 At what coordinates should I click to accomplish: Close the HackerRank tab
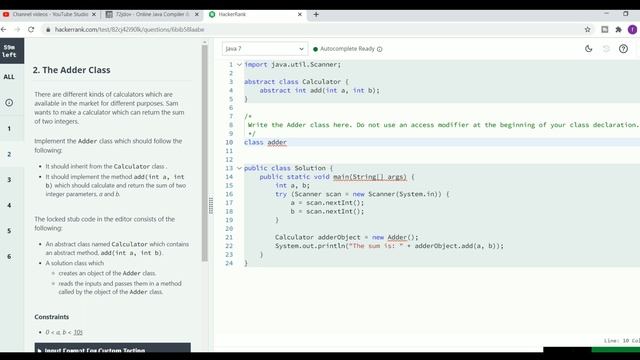300,14
